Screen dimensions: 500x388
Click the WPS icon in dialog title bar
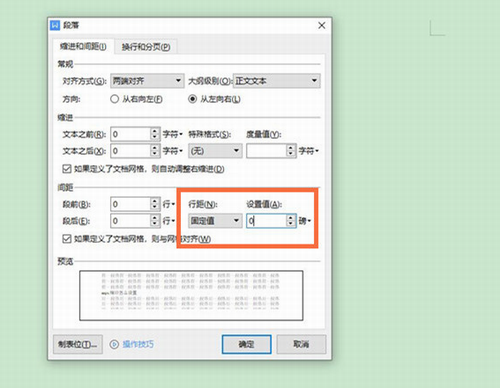click(x=55, y=25)
